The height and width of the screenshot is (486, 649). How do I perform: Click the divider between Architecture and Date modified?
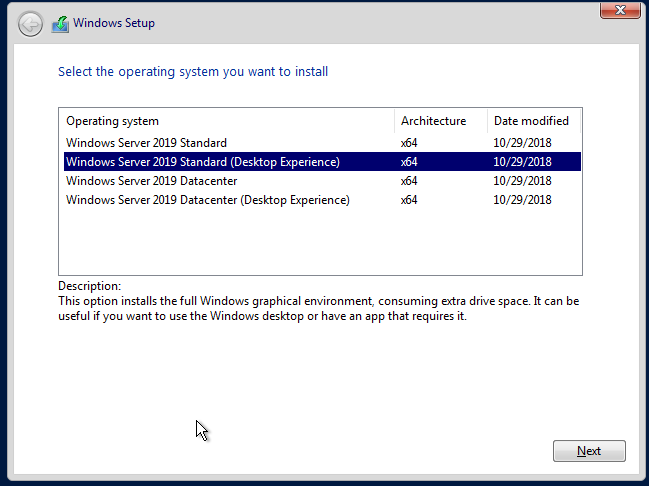(x=488, y=121)
